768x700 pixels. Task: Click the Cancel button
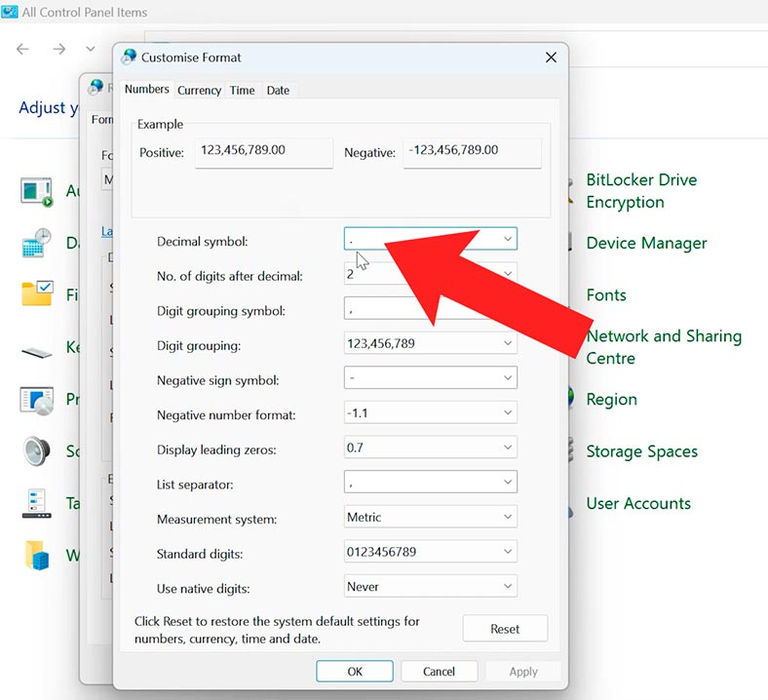[439, 671]
